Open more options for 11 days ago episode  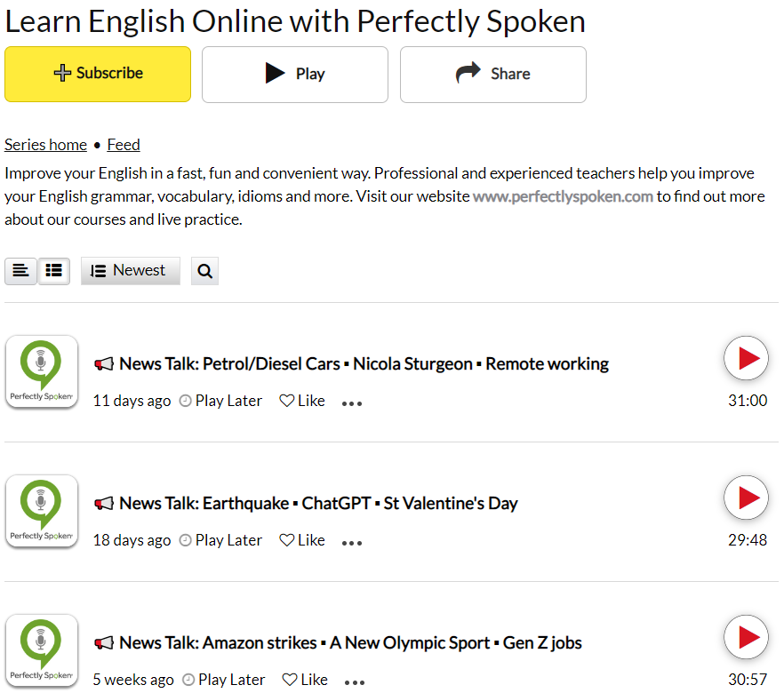point(352,403)
